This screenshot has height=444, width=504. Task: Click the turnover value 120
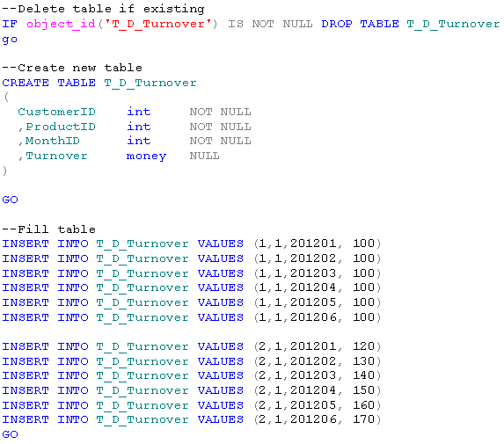pos(364,346)
